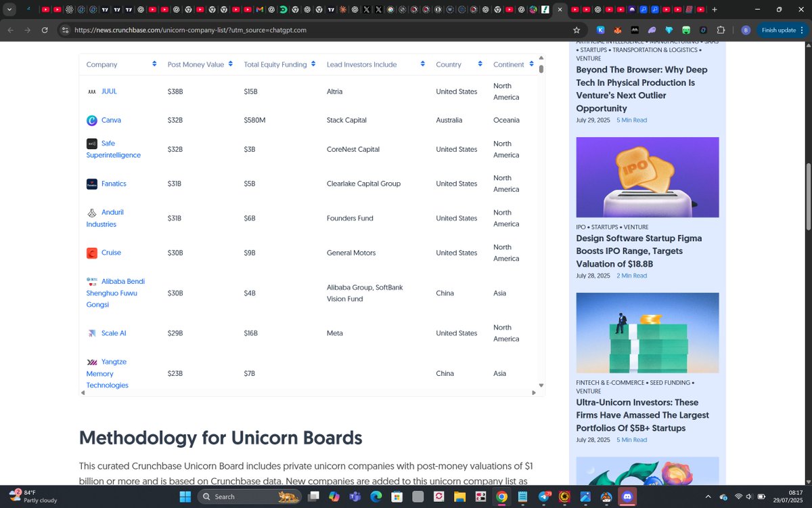812x508 pixels.
Task: Open the Extensions puzzle-piece menu
Action: click(x=721, y=30)
